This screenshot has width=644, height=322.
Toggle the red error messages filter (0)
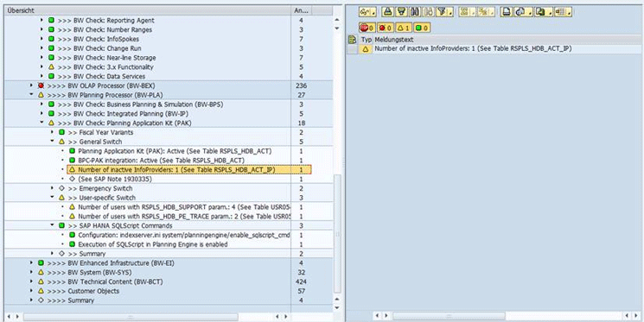(x=386, y=27)
